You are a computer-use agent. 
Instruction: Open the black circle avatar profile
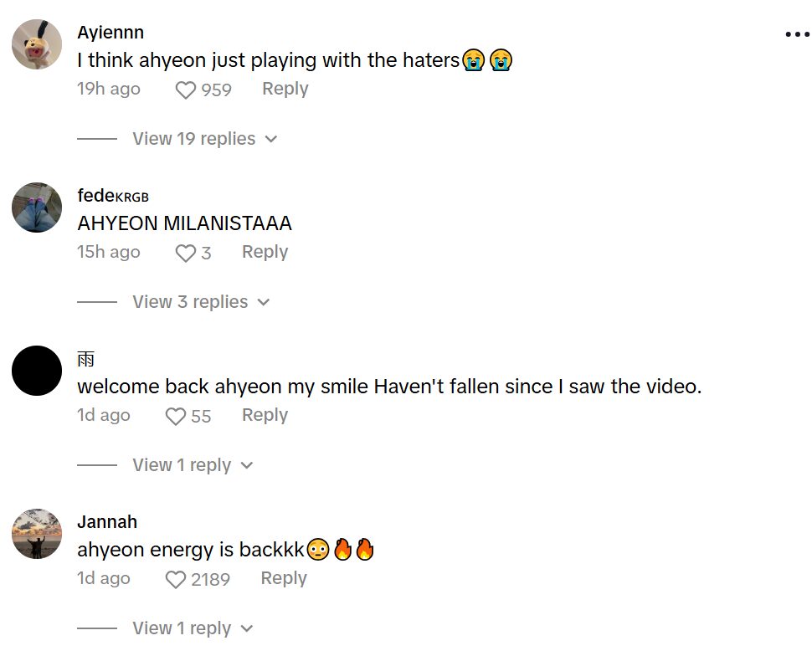click(x=37, y=371)
